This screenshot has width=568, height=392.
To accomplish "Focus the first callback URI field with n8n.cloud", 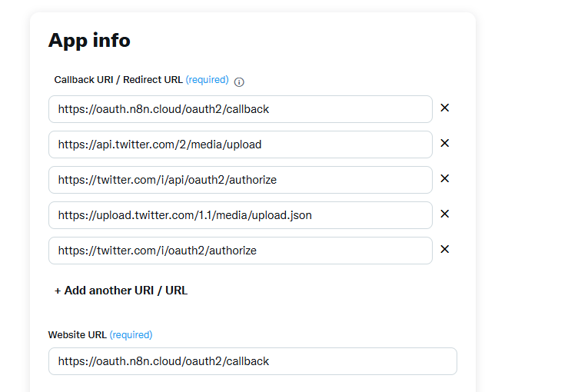I will coord(241,109).
